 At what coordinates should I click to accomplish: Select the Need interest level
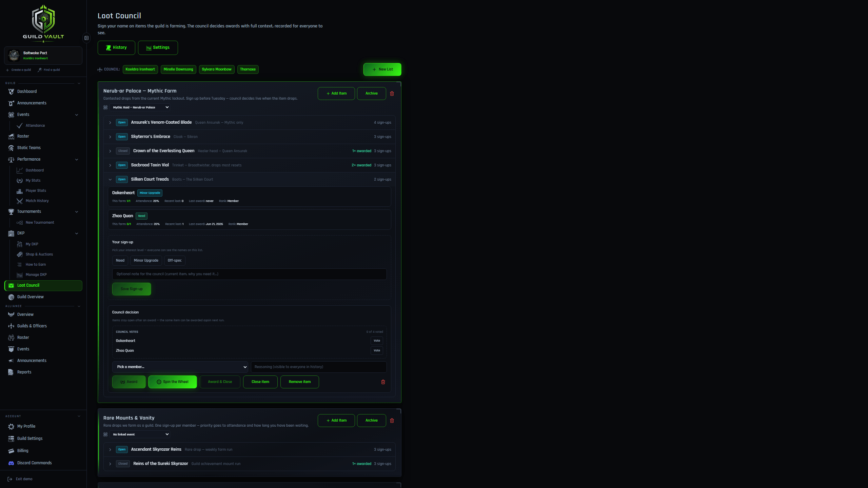pos(120,261)
